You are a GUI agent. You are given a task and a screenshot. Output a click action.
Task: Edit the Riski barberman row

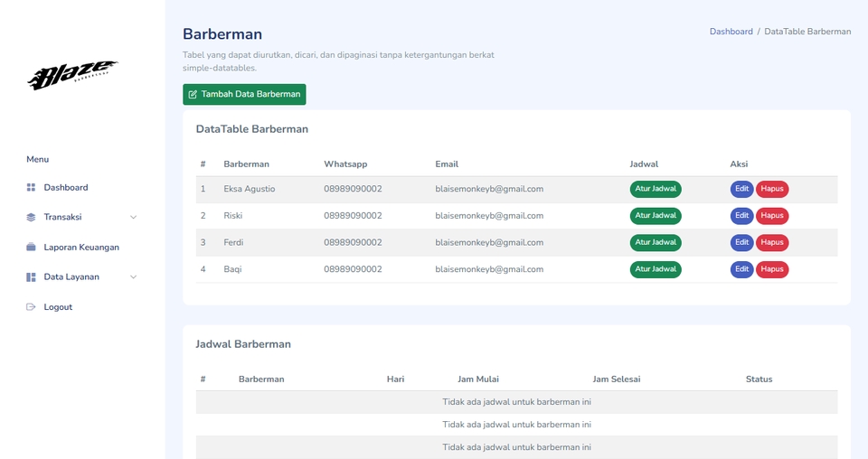click(x=741, y=216)
